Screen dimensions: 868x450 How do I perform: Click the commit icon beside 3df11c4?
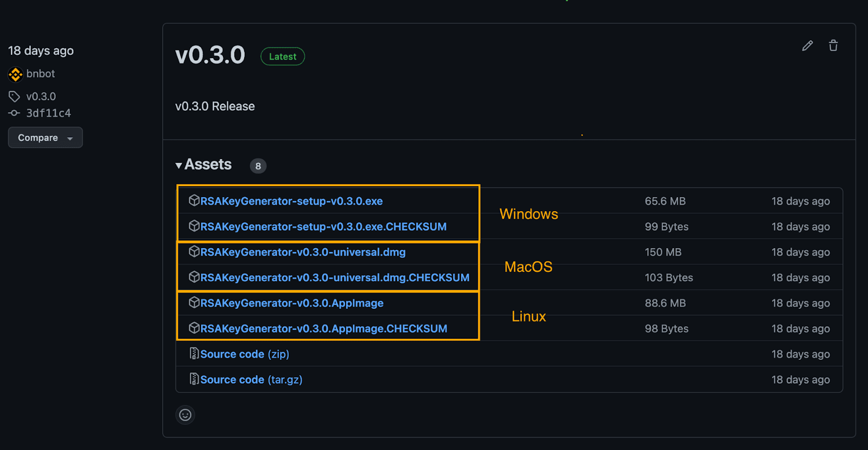click(14, 113)
